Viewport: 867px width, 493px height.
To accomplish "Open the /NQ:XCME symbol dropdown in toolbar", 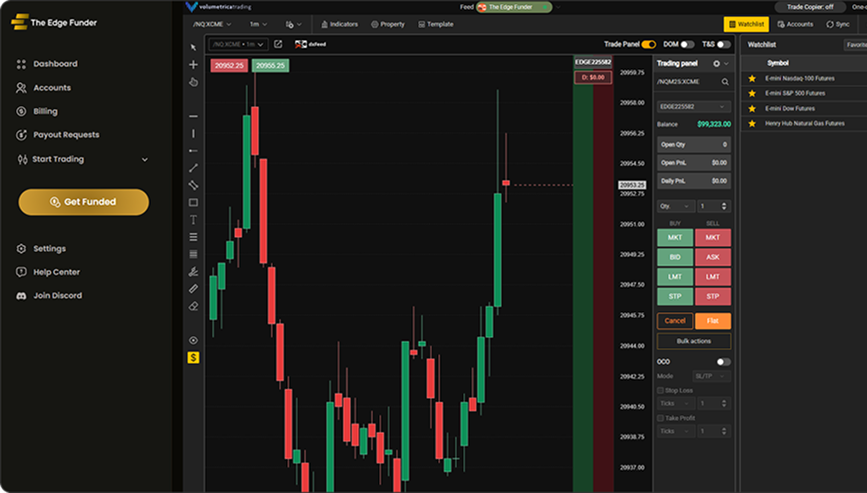I will [x=212, y=24].
